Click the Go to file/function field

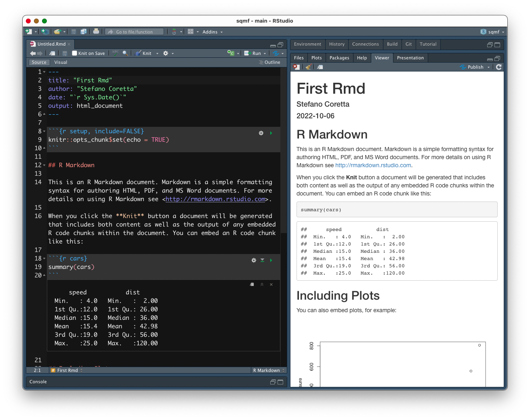[x=135, y=31]
